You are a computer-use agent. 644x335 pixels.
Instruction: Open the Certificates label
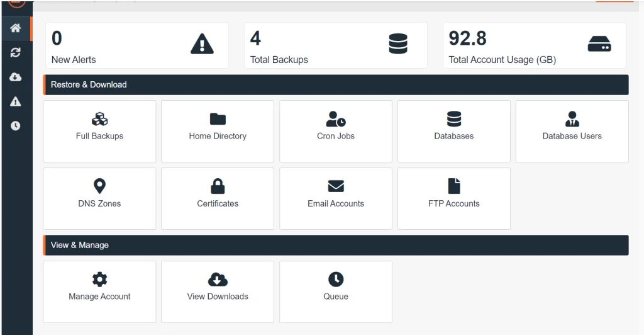pos(218,203)
